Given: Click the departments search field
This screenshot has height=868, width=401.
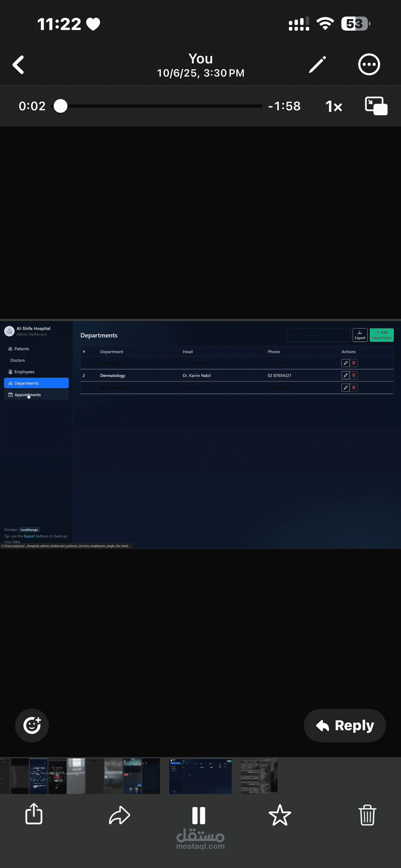Looking at the screenshot, I should click(319, 335).
